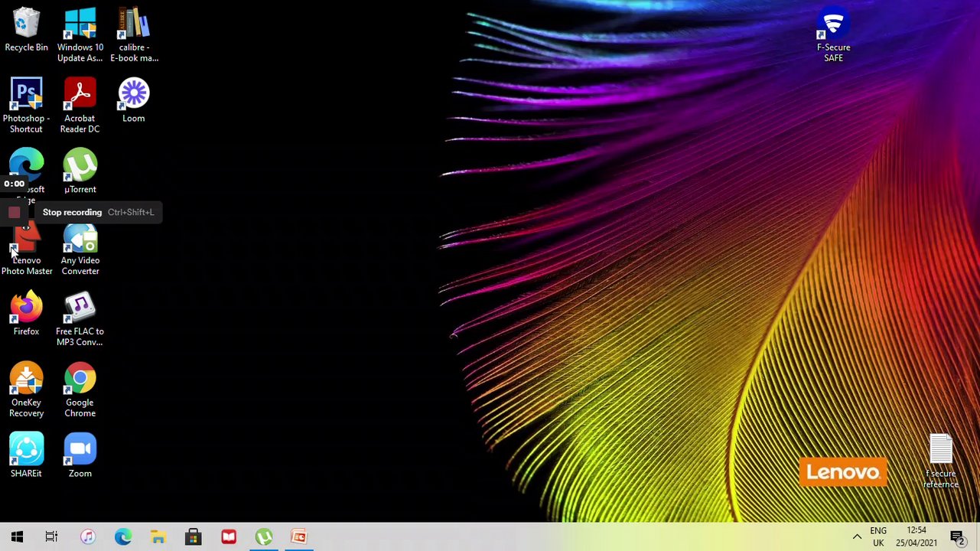This screenshot has width=980, height=551.
Task: Open the ENG UK language switcher
Action: (x=878, y=537)
